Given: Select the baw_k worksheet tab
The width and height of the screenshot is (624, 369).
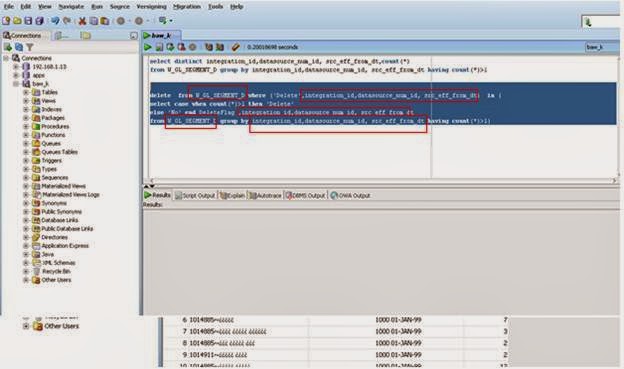Looking at the screenshot, I should (161, 35).
